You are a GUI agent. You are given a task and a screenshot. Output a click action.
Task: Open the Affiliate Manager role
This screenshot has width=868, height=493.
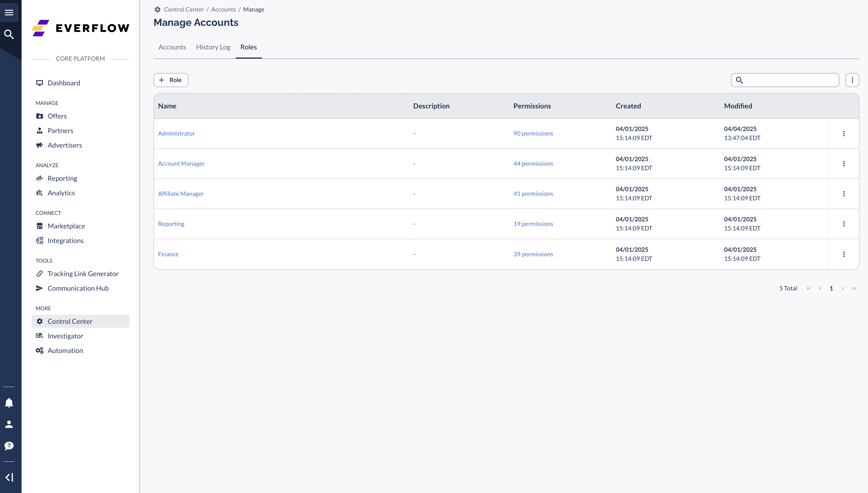[x=181, y=194]
